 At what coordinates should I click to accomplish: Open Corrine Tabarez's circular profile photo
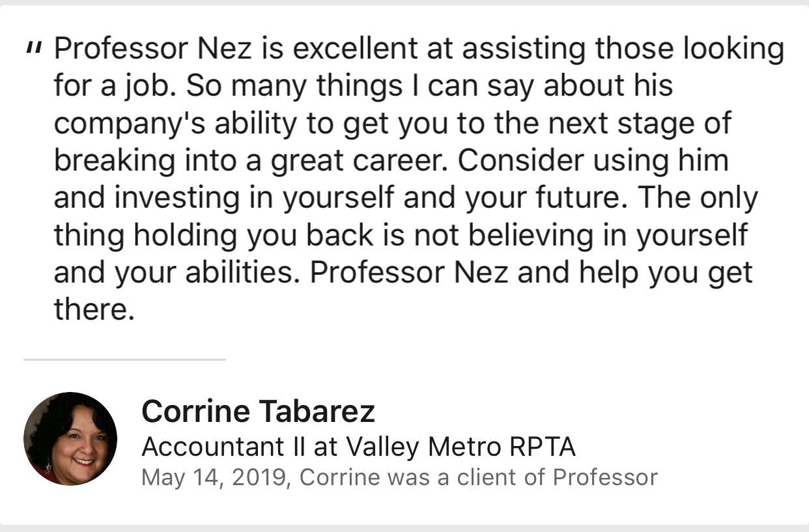[x=70, y=438]
